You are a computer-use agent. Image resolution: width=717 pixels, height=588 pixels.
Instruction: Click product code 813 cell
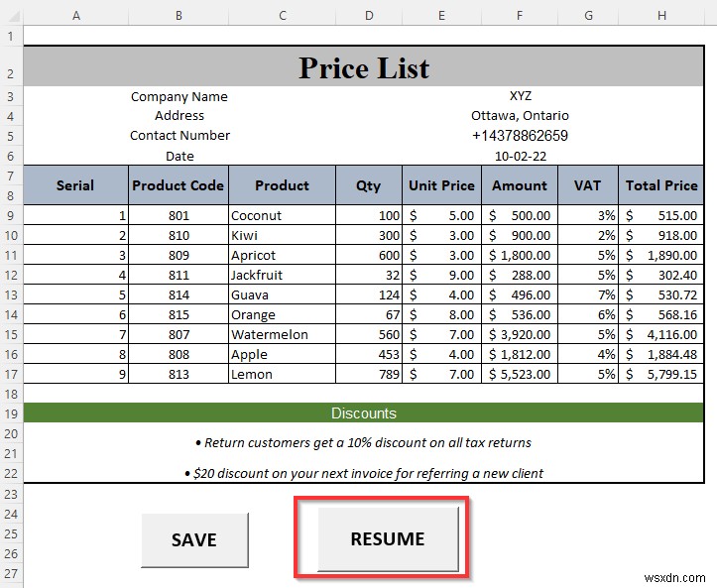[179, 374]
